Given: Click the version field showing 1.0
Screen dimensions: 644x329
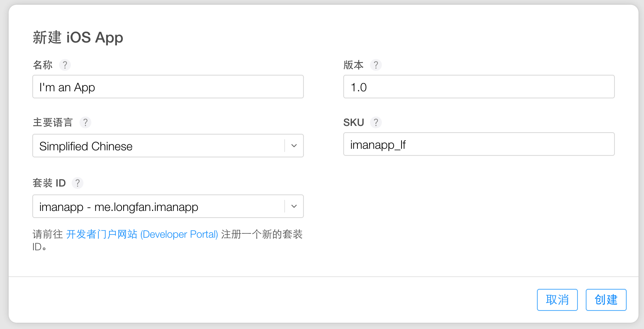Looking at the screenshot, I should click(479, 87).
